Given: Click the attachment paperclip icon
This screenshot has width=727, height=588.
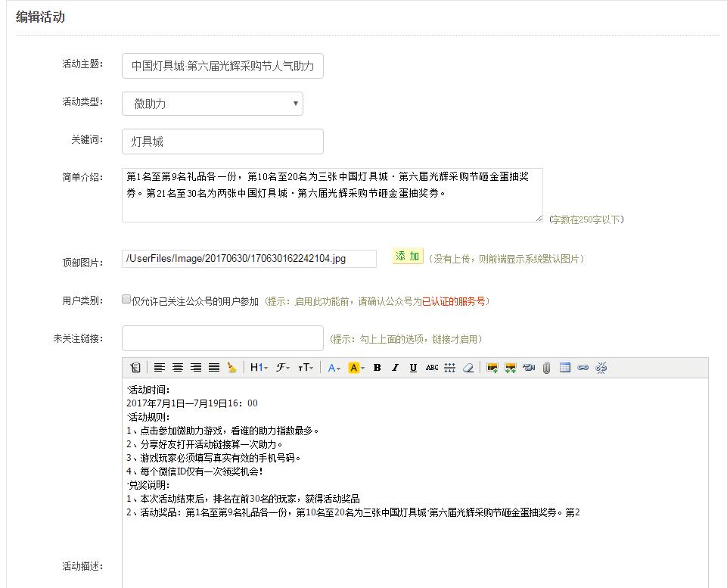Looking at the screenshot, I should (x=546, y=368).
